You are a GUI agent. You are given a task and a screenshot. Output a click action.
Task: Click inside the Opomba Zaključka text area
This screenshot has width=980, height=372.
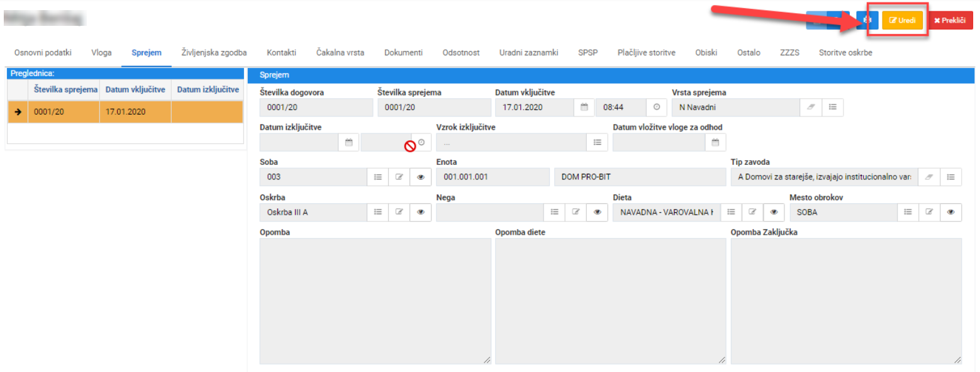(847, 301)
